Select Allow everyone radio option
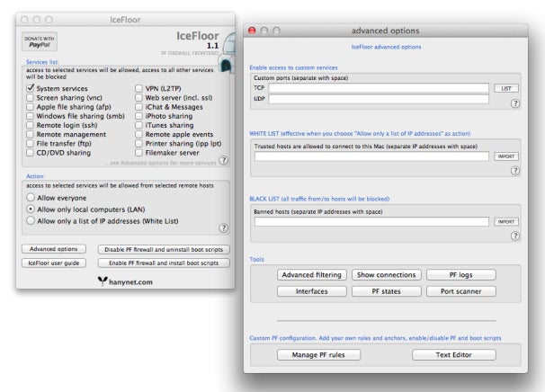 [x=31, y=198]
